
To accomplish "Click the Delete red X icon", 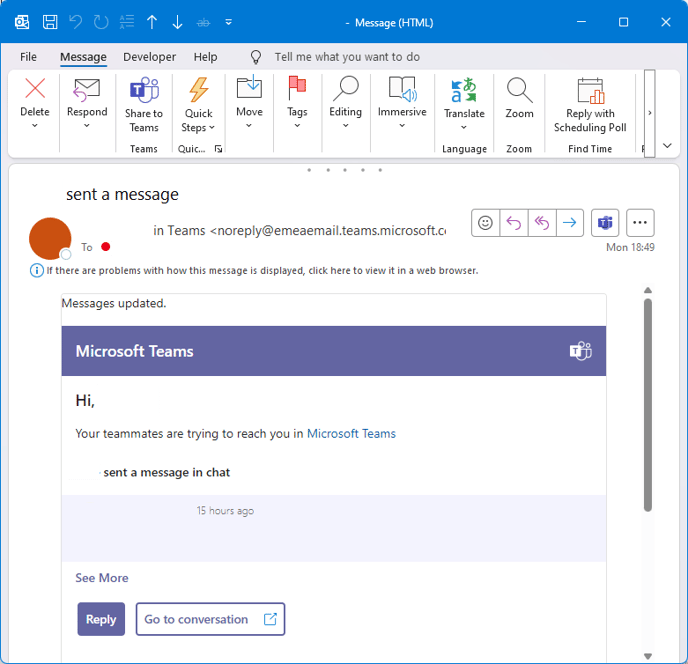I will [35, 88].
